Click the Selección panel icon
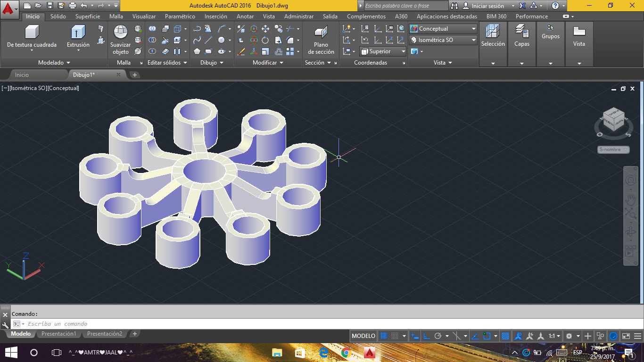The width and height of the screenshot is (644, 362). [x=493, y=32]
